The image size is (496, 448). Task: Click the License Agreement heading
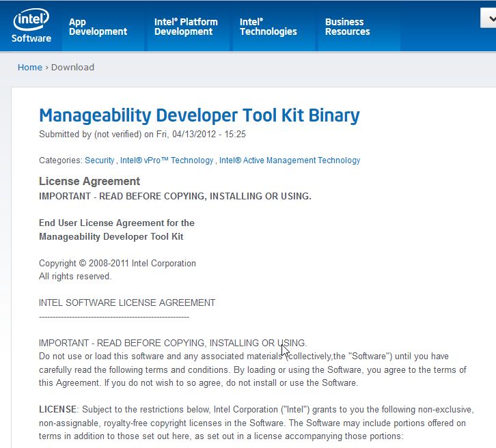click(89, 181)
